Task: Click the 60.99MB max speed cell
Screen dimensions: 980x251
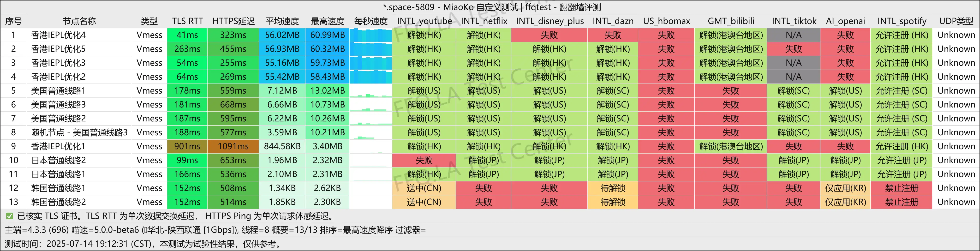Action: pyautogui.click(x=327, y=35)
